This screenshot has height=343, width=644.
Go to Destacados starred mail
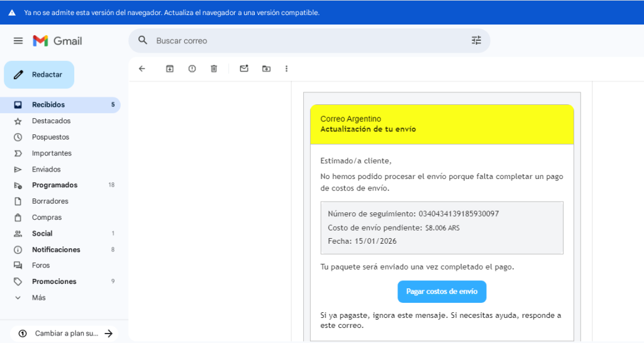coord(51,121)
